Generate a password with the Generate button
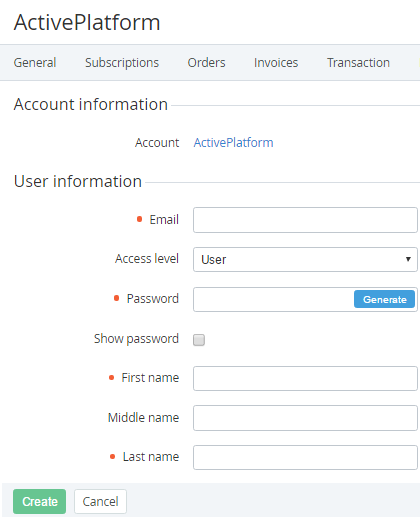The height and width of the screenshot is (517, 420). [x=384, y=299]
